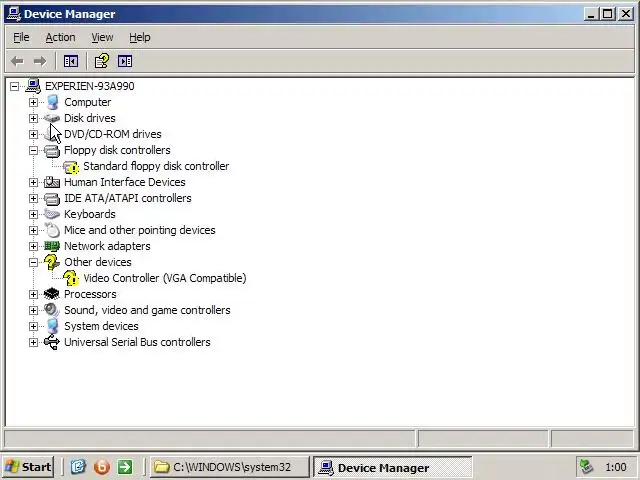Screen dimensions: 640x480
Task: Select 'Universal Serial Bus controllers' label
Action: (x=137, y=342)
